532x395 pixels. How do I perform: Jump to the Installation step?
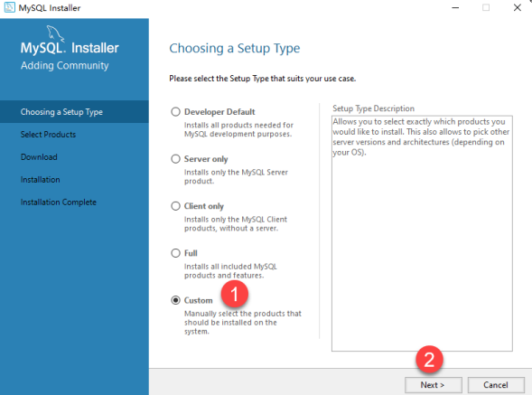click(x=40, y=180)
